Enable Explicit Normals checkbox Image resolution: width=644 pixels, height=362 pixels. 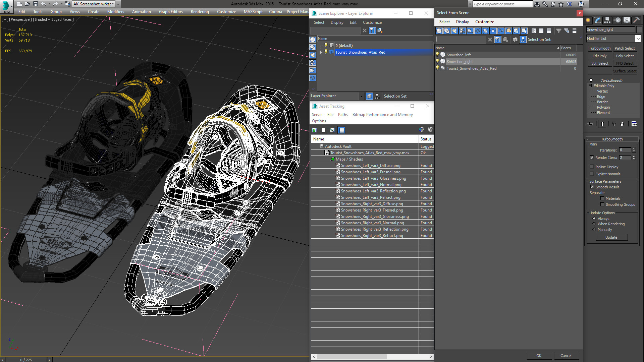592,174
